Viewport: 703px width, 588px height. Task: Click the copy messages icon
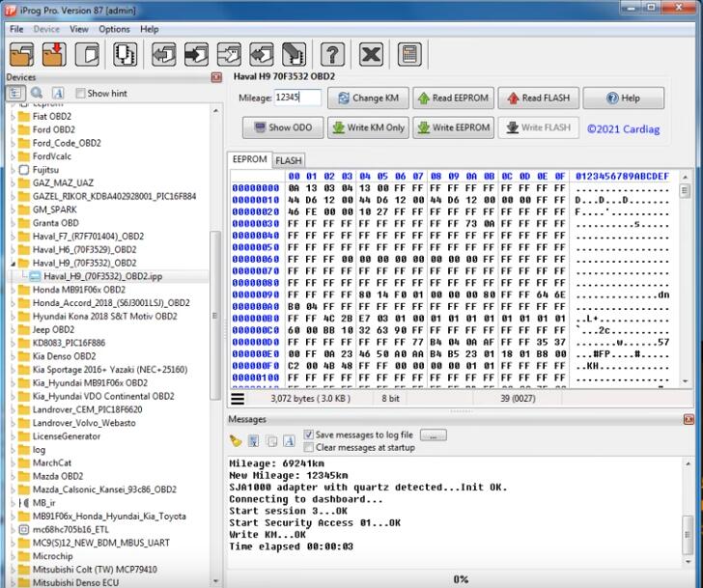tap(271, 441)
